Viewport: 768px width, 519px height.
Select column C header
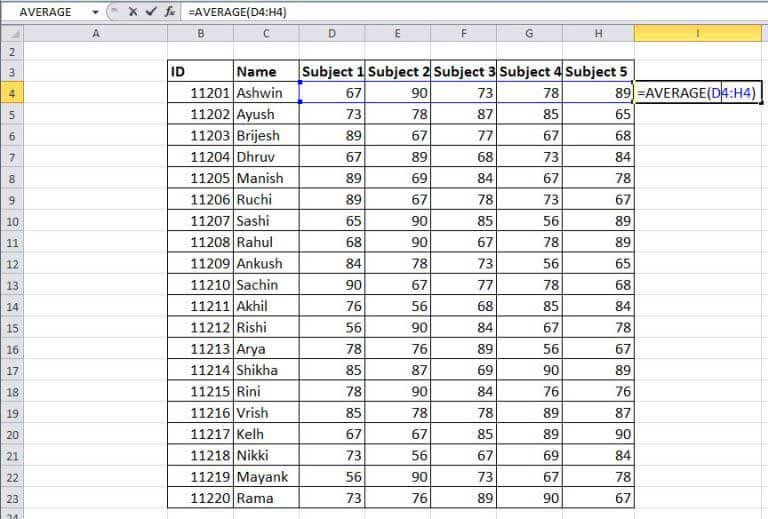pyautogui.click(x=266, y=33)
